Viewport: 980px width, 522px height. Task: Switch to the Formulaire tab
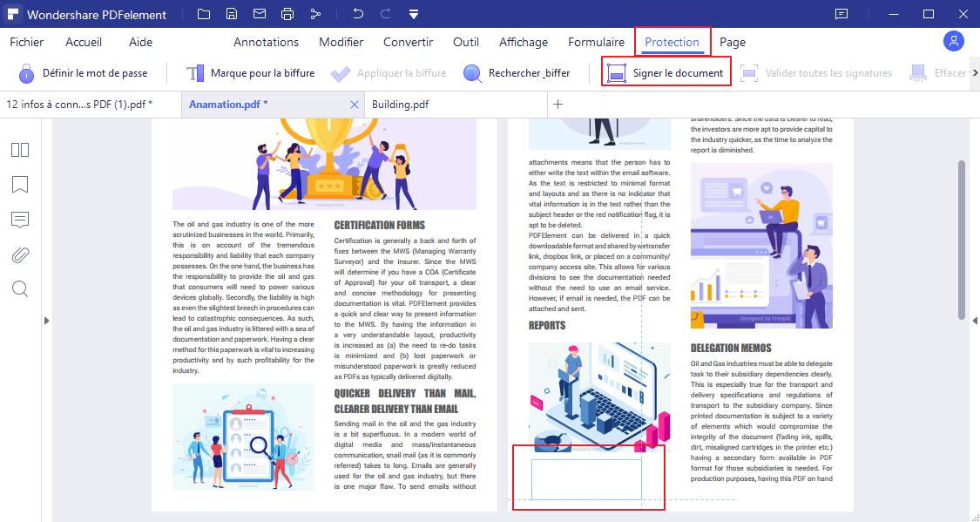596,42
